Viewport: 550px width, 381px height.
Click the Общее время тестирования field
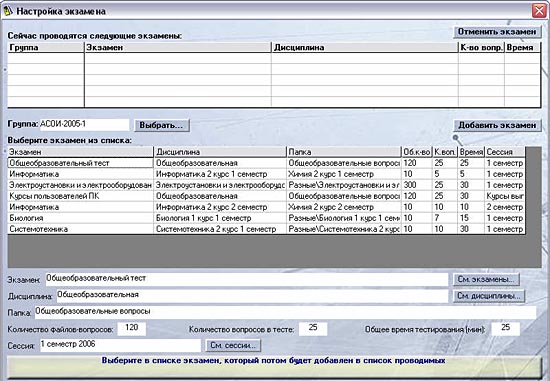click(x=505, y=329)
